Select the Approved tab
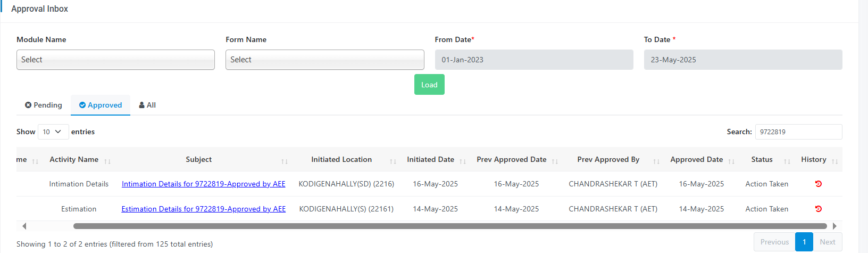The image size is (868, 253). pyautogui.click(x=101, y=105)
